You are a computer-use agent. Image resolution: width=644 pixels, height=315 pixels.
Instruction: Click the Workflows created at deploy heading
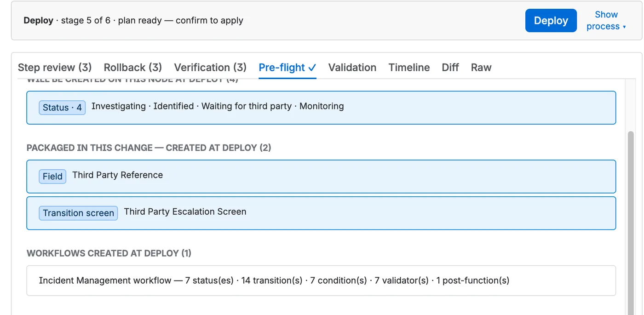[109, 253]
